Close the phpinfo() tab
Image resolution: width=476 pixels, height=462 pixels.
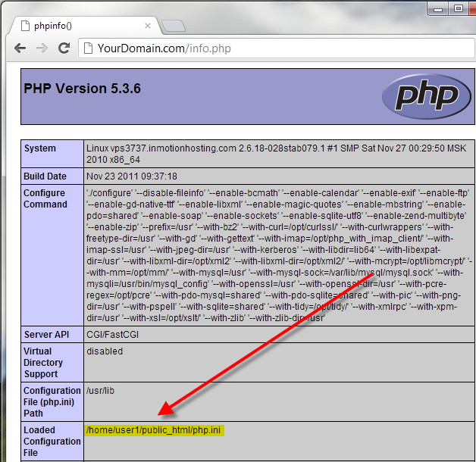[149, 26]
